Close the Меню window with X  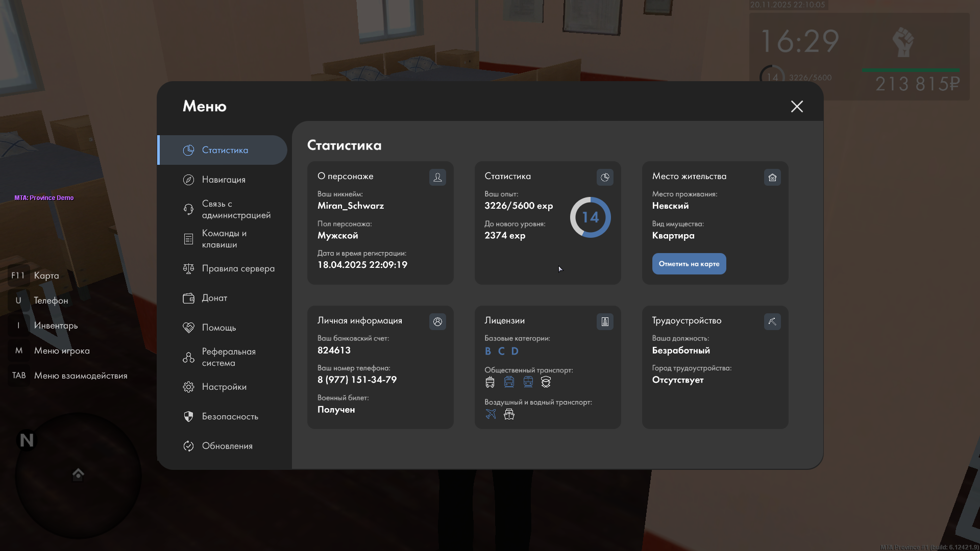click(797, 106)
